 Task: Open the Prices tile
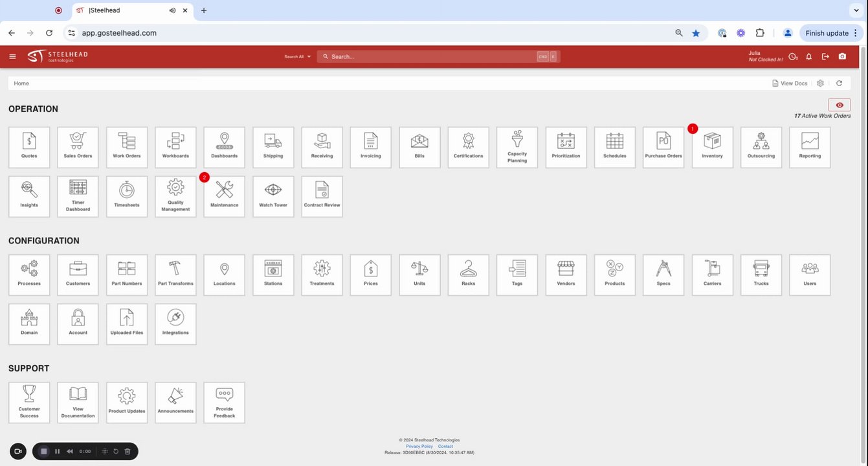click(371, 275)
